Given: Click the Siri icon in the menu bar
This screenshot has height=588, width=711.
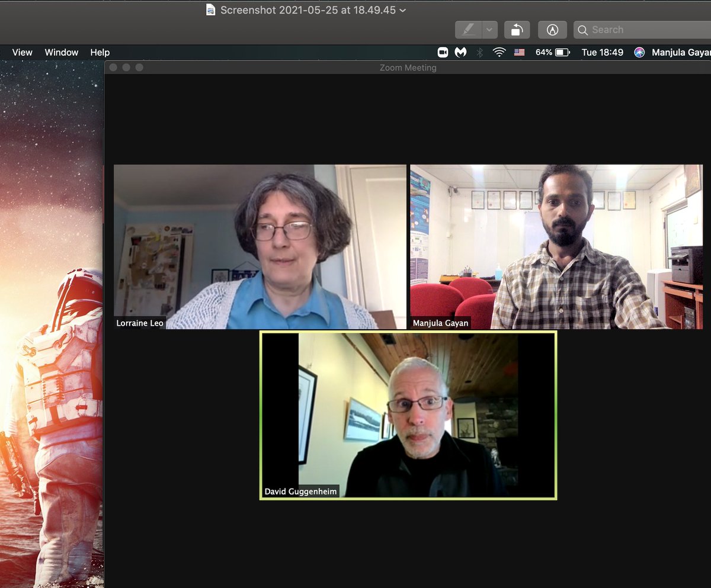Looking at the screenshot, I should click(639, 52).
